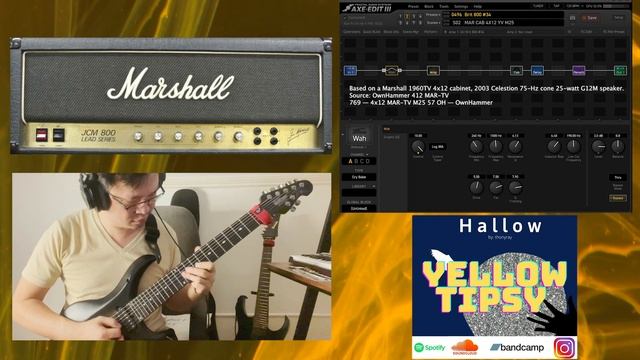This screenshot has width=640, height=360.
Task: Open the Scene selector MAR CAB 4X12
Action: point(506,22)
